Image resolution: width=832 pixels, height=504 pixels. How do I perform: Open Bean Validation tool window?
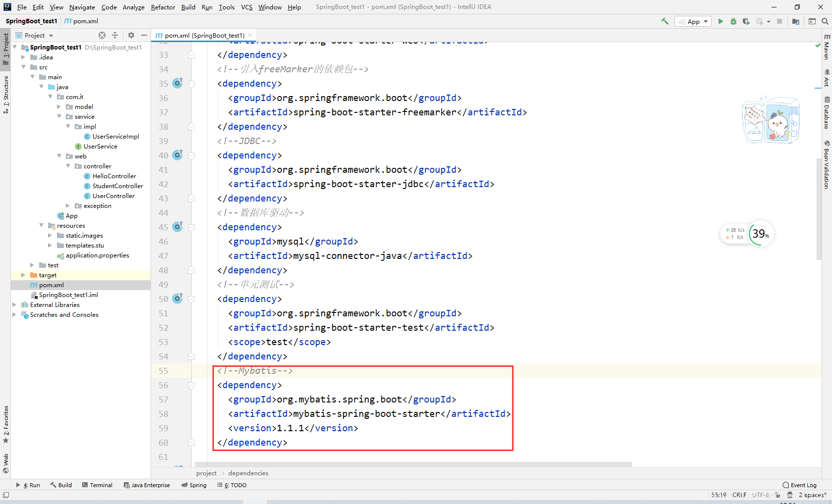tap(827, 165)
